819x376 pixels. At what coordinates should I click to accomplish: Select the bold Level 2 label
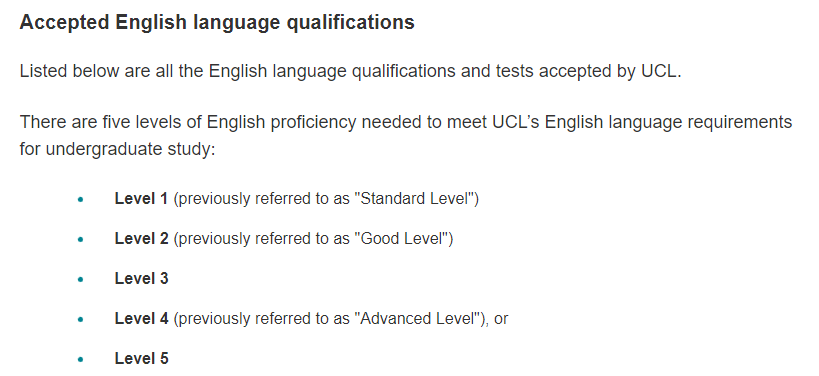coord(142,239)
